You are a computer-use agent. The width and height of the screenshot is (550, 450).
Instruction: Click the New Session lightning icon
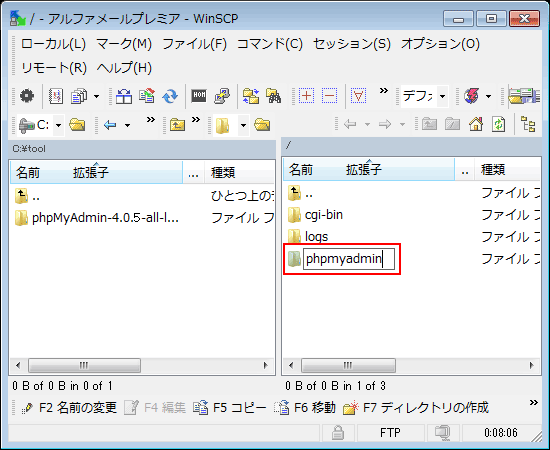[x=471, y=96]
